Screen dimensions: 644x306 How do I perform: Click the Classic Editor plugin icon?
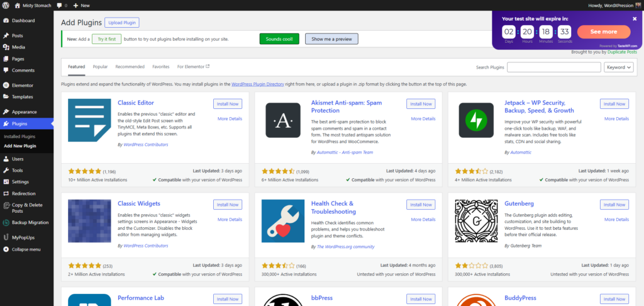[x=89, y=120]
